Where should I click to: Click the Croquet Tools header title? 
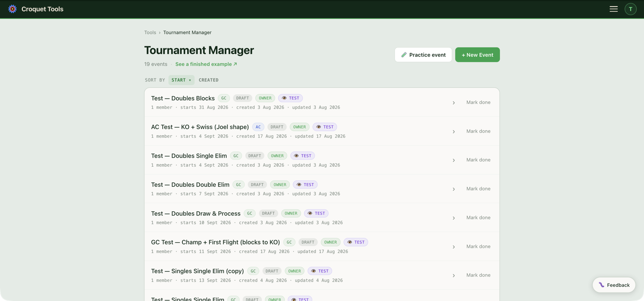coord(42,9)
